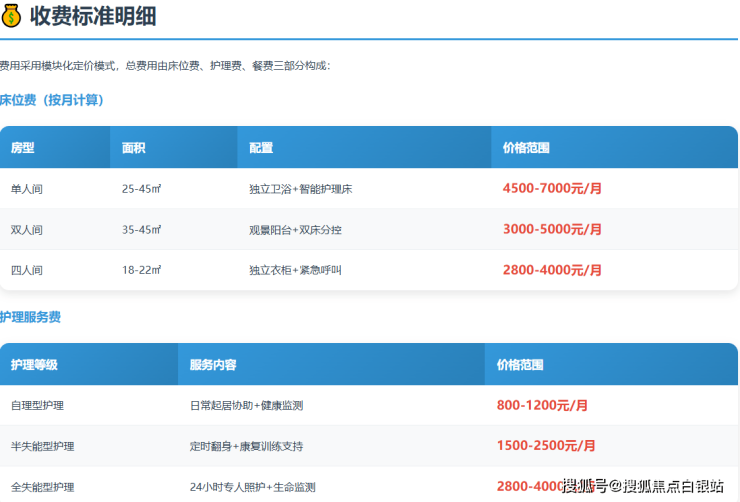Viewport: 740px width, 502px height.
Task: Click the money bag icon beside the title
Action: tap(11, 16)
